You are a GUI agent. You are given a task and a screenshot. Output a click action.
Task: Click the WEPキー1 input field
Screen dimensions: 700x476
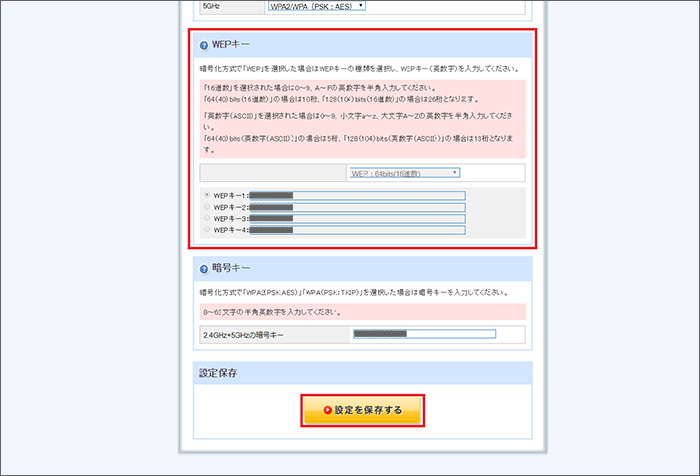[x=357, y=196]
